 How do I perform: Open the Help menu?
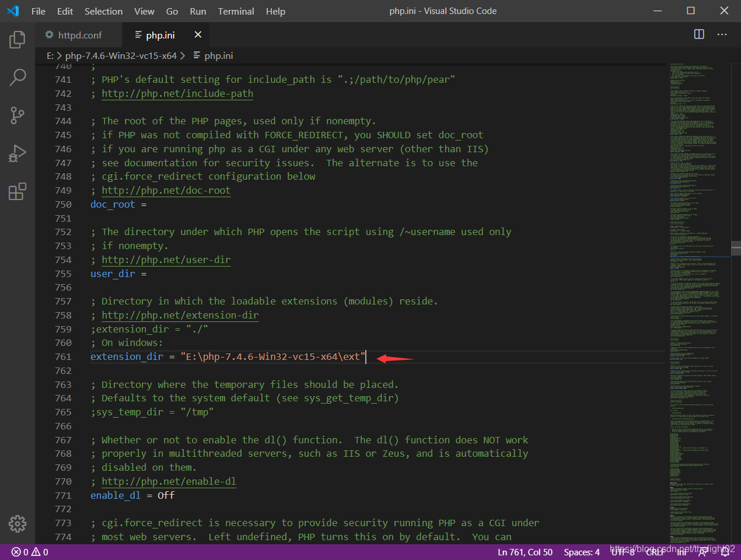pos(275,11)
